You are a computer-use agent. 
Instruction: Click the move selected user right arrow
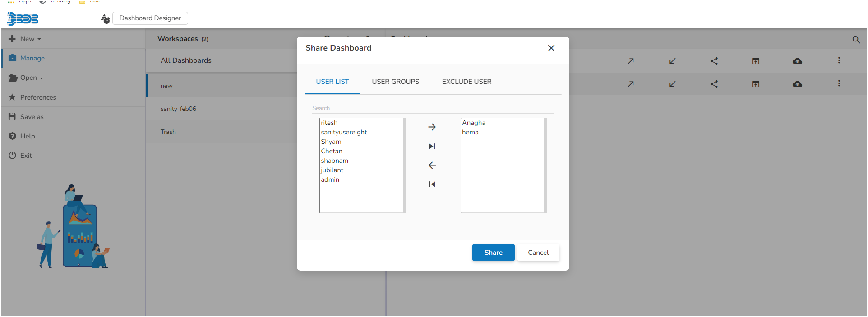432,127
